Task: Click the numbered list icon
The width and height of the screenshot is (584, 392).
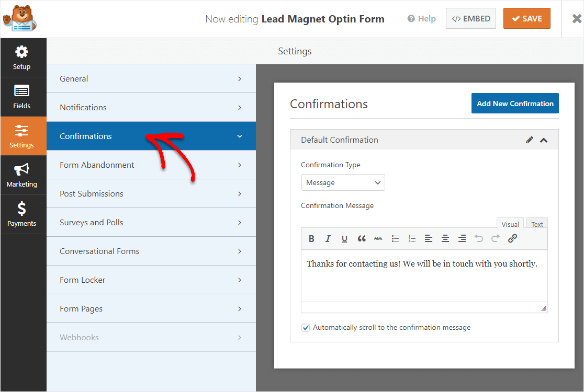Action: click(x=412, y=239)
